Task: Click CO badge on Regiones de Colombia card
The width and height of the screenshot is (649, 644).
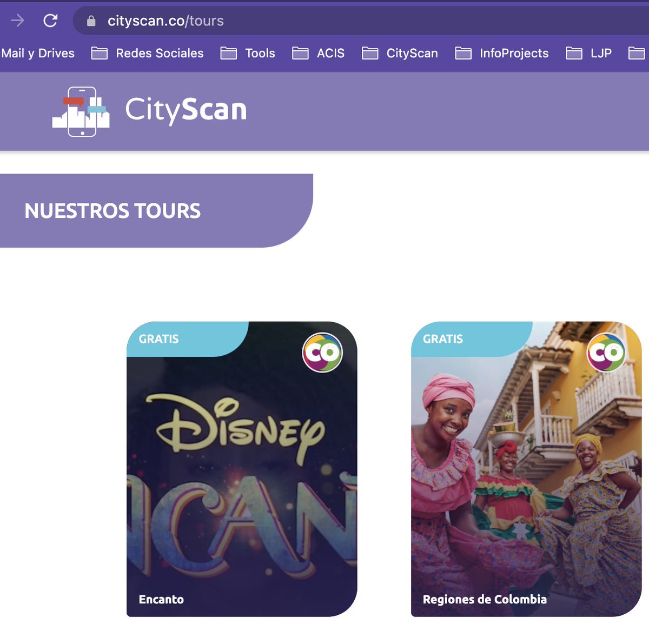Action: 606,353
